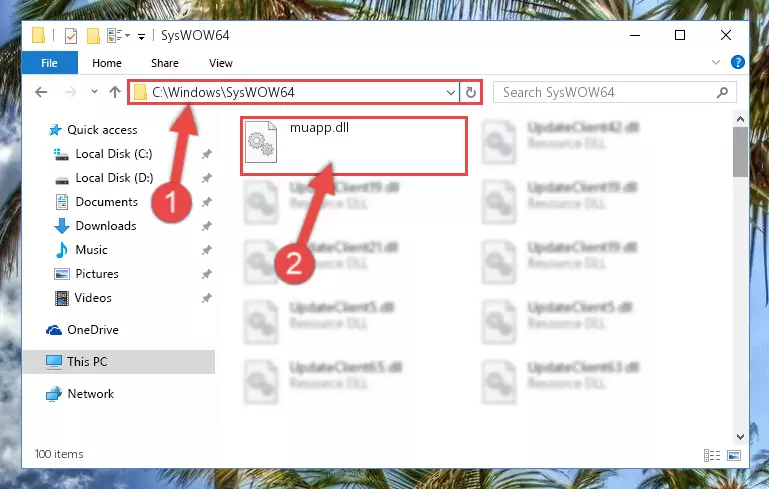The height and width of the screenshot is (489, 769).
Task: Open the Help question mark icon
Action: tap(738, 62)
